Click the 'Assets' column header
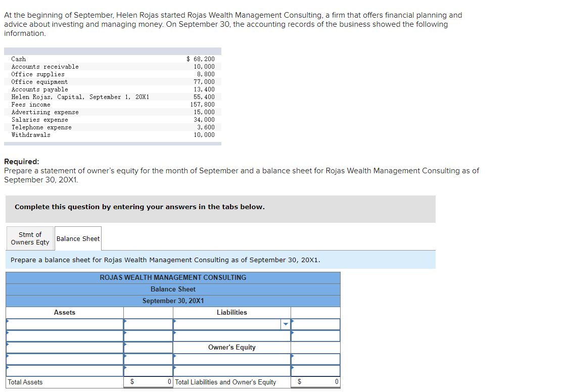This screenshot has height=392, width=565. (65, 312)
